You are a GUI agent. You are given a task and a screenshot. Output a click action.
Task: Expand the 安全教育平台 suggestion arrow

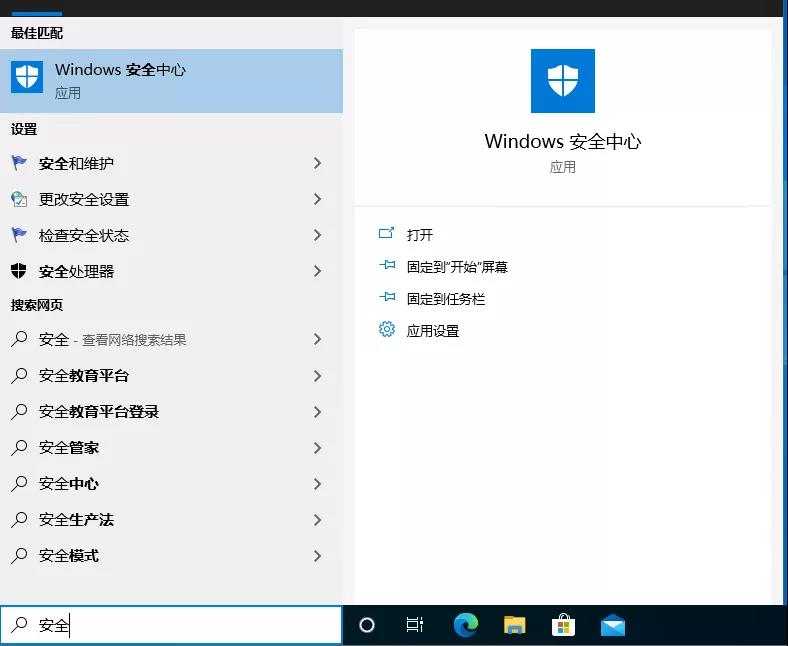click(317, 376)
